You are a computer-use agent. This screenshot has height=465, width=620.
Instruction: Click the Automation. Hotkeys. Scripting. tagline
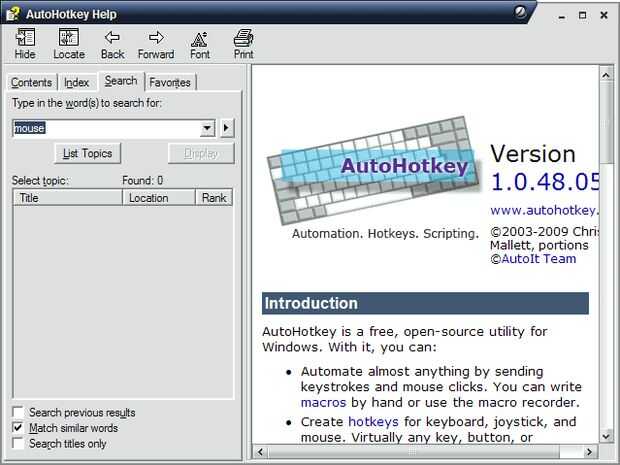(x=385, y=234)
